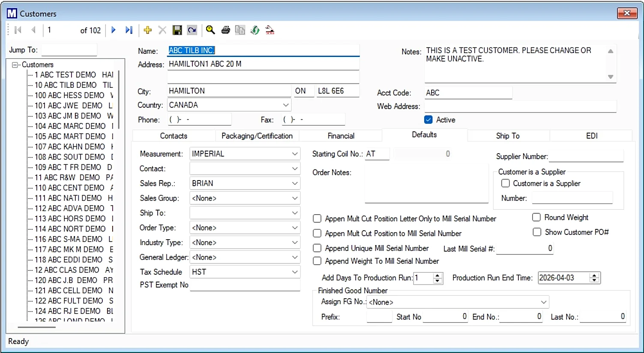Open the Sales Rep dropdown
Image resolution: width=644 pixels, height=353 pixels.
tap(294, 183)
